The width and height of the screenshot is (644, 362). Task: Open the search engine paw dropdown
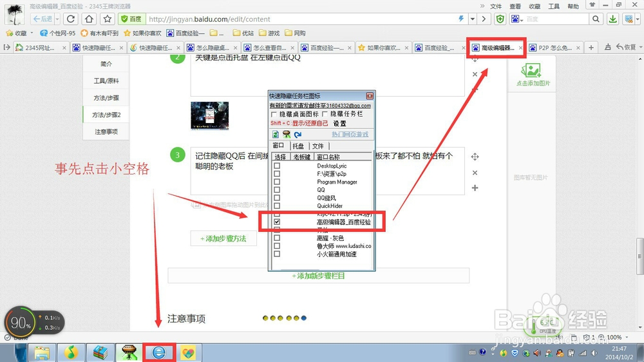coord(516,19)
